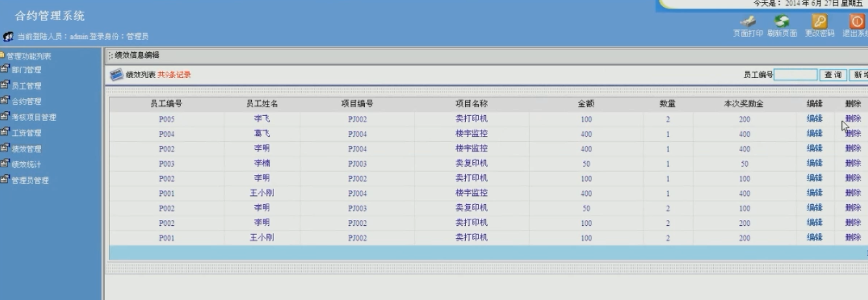Screen dimensions: 868x300
Task: Click the name cell 李楠
Action: (262, 163)
